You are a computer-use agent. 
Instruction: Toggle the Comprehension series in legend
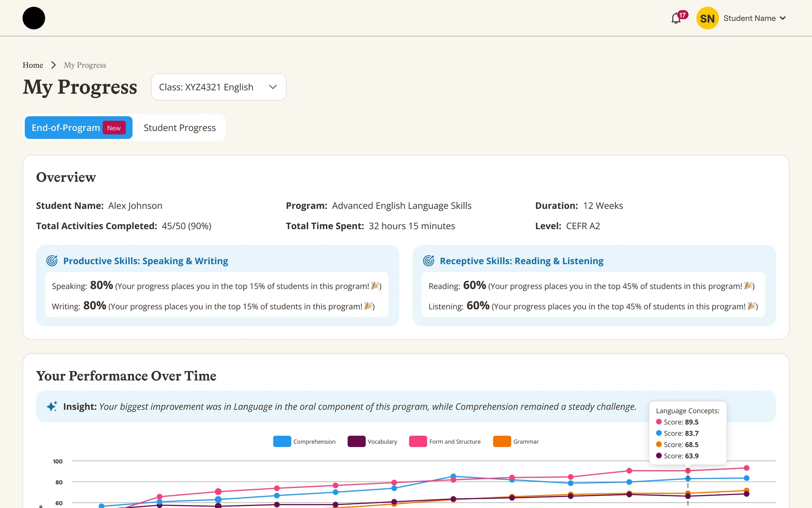click(304, 441)
